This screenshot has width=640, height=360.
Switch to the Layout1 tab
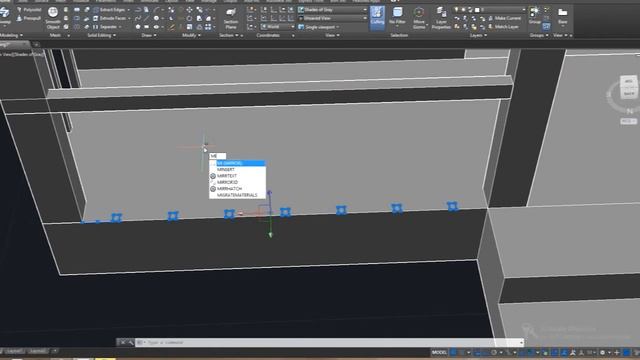pyautogui.click(x=14, y=351)
